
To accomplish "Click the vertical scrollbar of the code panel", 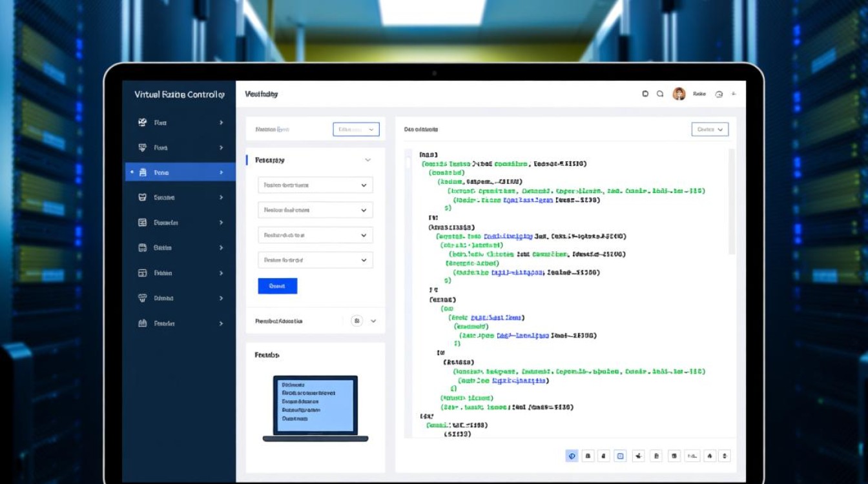I will click(731, 200).
